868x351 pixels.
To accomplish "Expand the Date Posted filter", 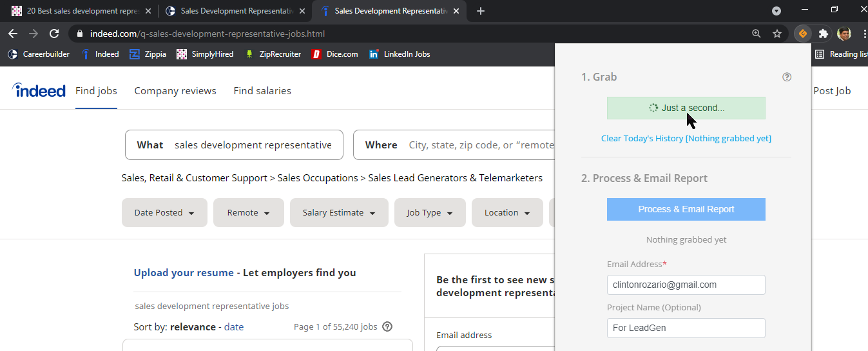I will (x=164, y=213).
